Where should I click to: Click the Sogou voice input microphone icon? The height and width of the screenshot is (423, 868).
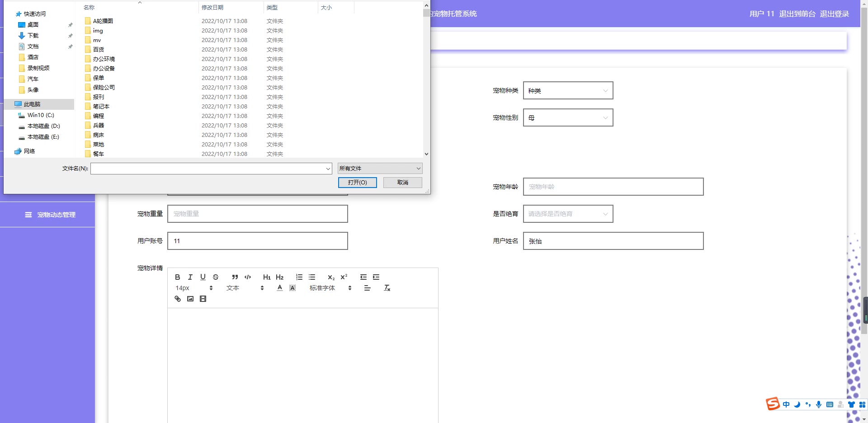819,404
